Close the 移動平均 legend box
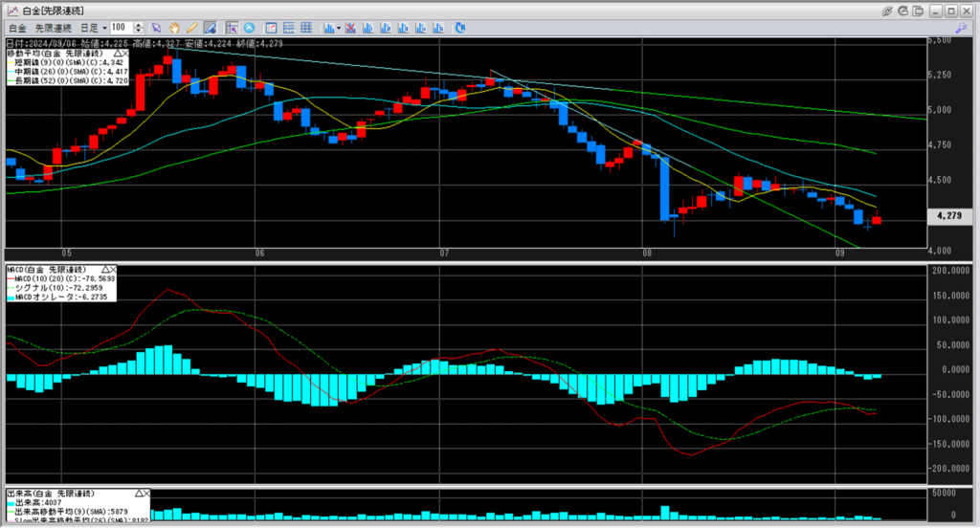This screenshot has width=980, height=528. 125,54
